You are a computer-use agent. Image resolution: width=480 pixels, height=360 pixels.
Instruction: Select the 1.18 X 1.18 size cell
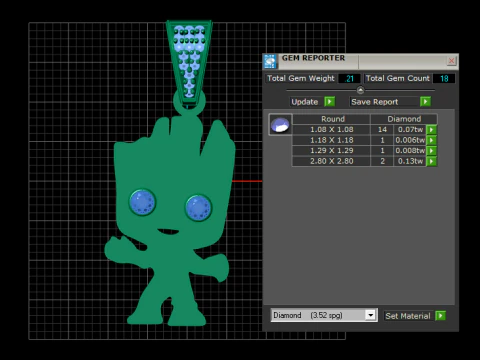click(332, 140)
